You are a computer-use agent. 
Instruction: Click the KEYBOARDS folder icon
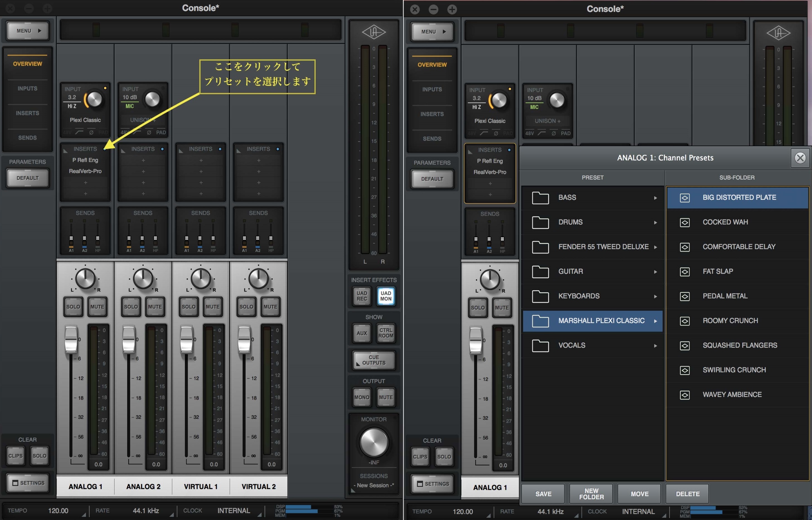coord(540,297)
